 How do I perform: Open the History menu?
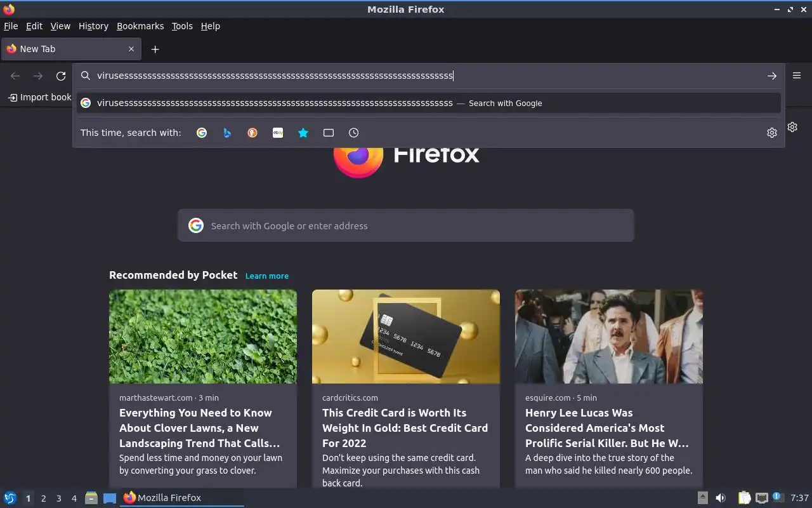pyautogui.click(x=93, y=26)
